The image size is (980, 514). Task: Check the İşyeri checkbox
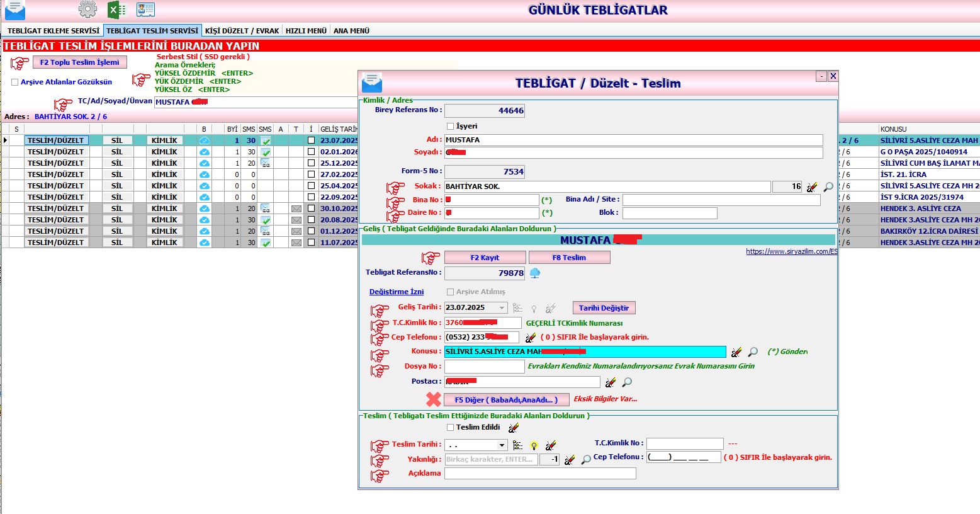pyautogui.click(x=450, y=127)
